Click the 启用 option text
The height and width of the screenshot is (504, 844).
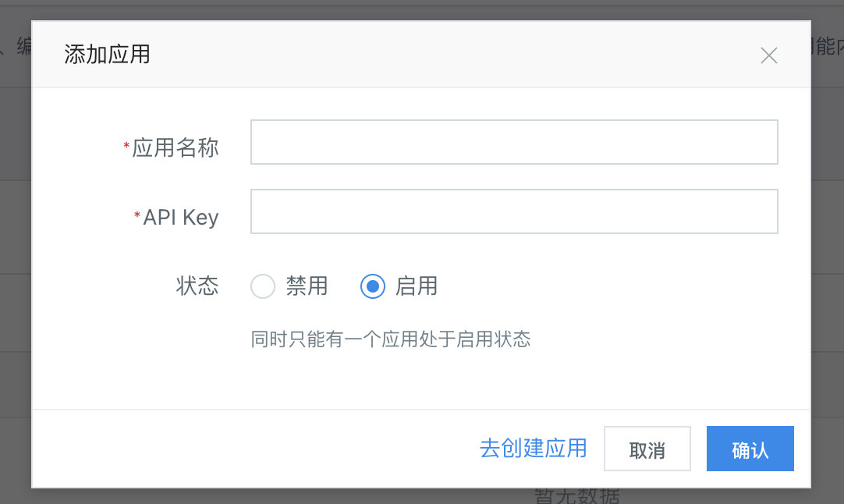pyautogui.click(x=417, y=286)
